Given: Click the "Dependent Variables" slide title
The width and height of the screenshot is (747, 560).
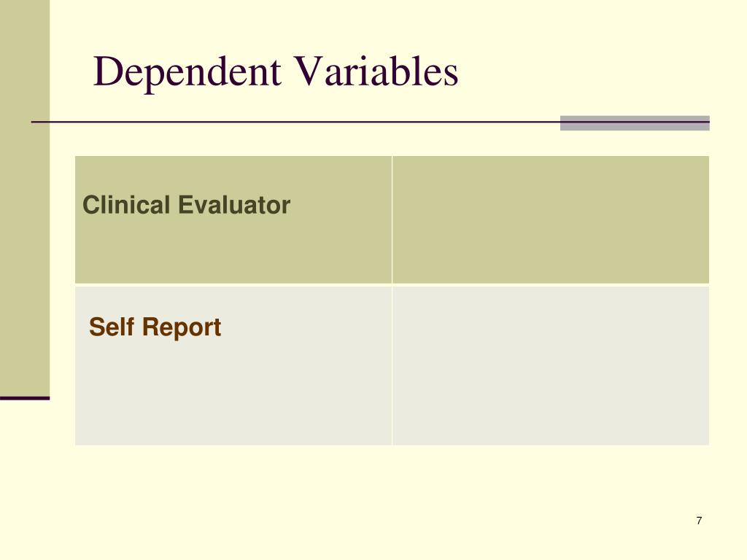Looking at the screenshot, I should pos(275,71).
